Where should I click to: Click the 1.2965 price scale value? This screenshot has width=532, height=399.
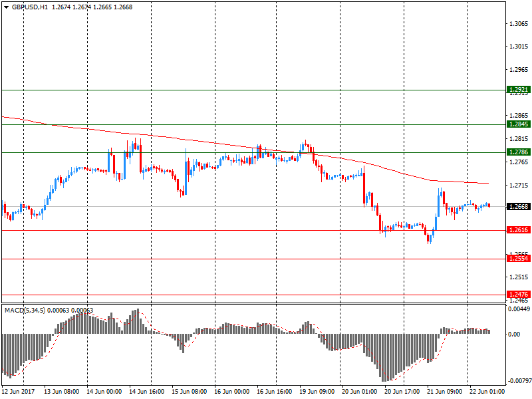pos(519,70)
